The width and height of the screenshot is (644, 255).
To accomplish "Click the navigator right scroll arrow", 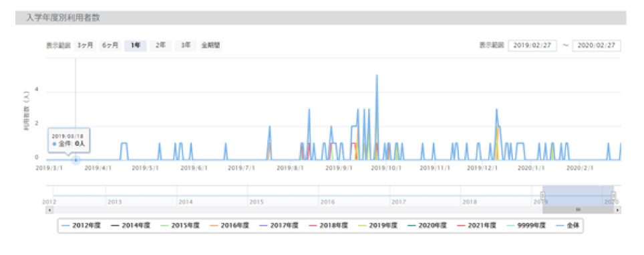I will click(618, 209).
